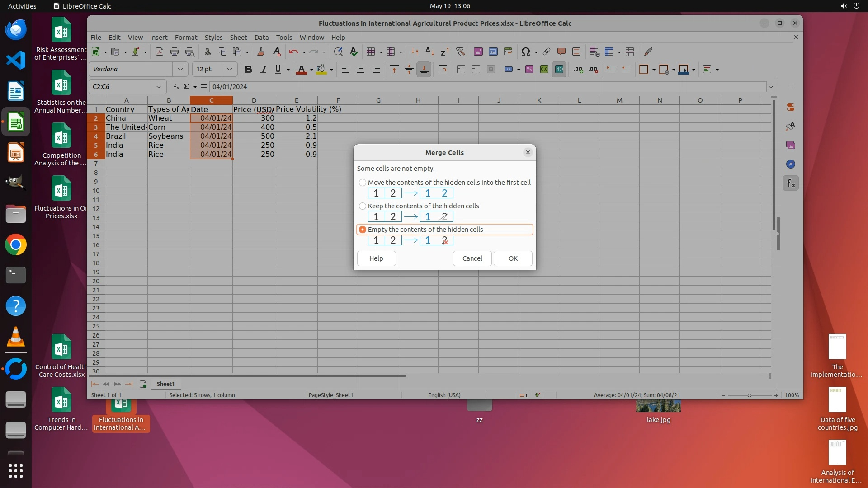Open the font size 12 pt dropdown
Image resolution: width=868 pixels, height=488 pixels.
pyautogui.click(x=230, y=70)
